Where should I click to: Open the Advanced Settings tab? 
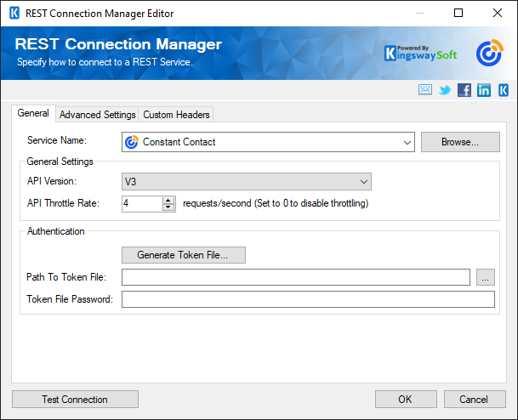98,115
